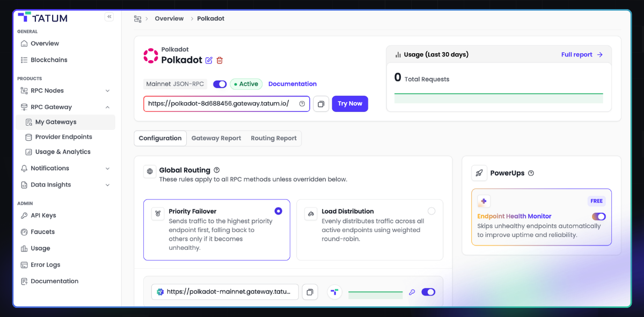The image size is (644, 317).
Task: Click the Faucets icon
Action: coord(24,232)
